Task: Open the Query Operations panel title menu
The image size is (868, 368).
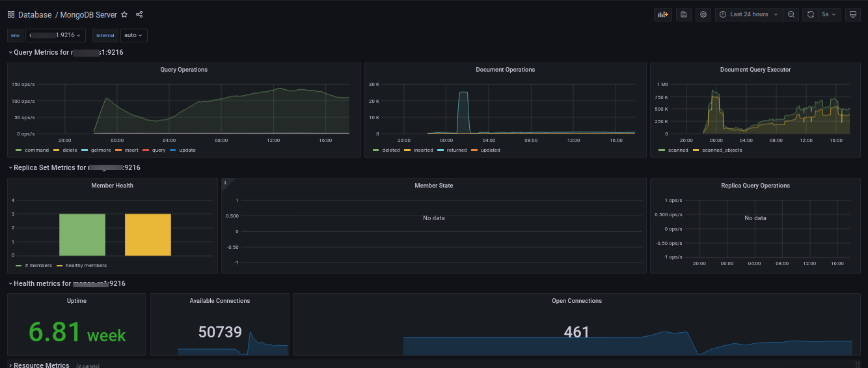Action: pos(184,70)
